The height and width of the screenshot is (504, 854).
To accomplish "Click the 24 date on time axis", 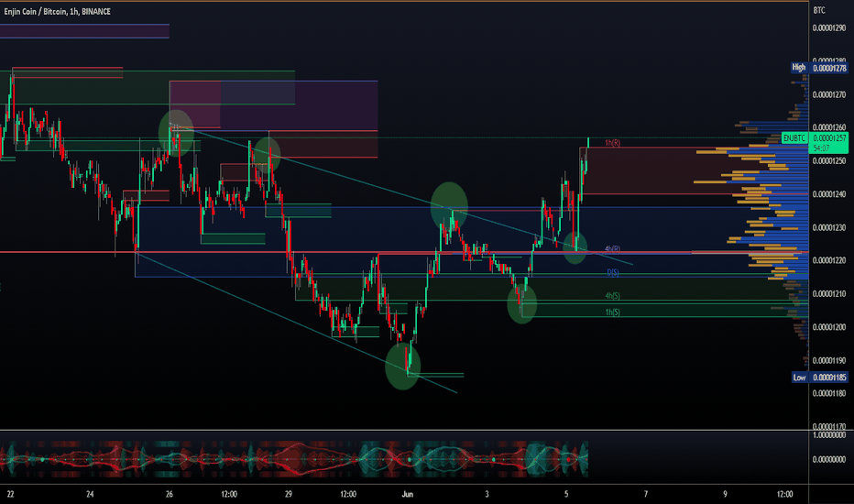I will point(90,494).
